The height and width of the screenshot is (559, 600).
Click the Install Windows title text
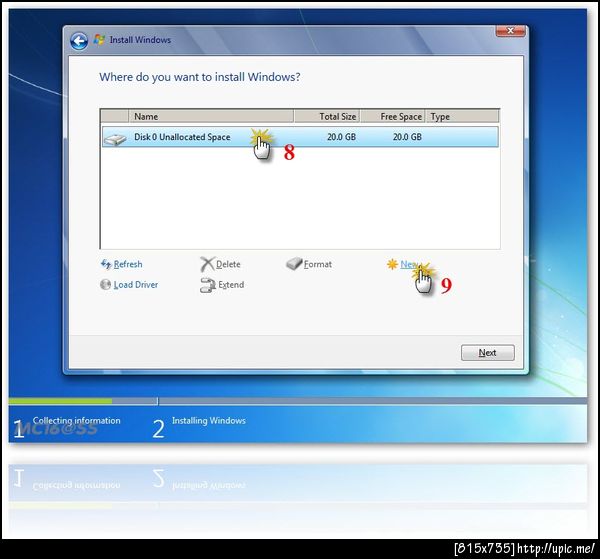(x=140, y=40)
